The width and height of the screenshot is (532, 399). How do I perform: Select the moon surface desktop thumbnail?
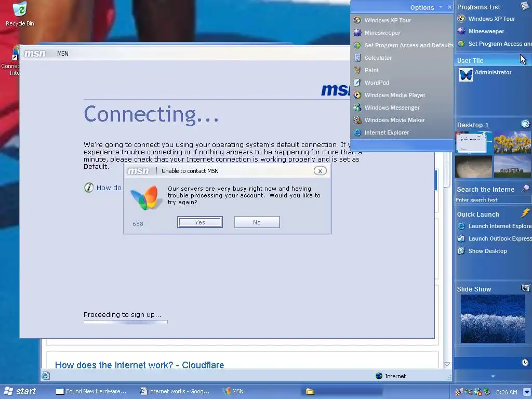[x=473, y=167]
